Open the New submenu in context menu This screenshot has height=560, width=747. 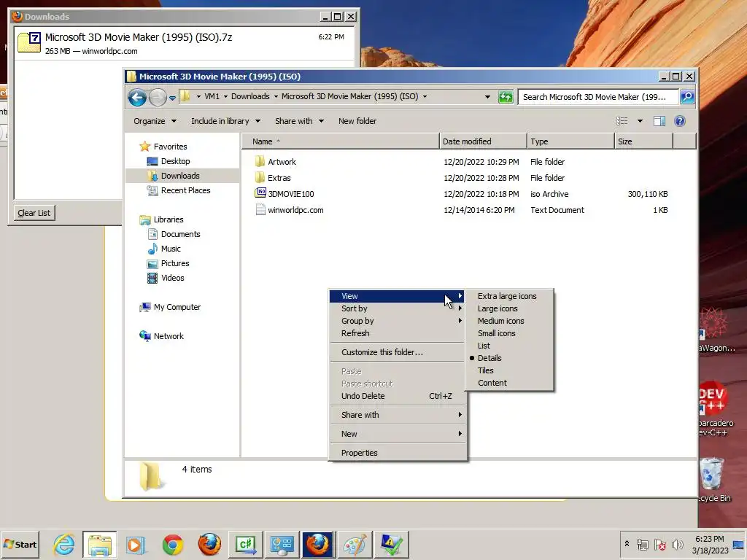click(398, 434)
